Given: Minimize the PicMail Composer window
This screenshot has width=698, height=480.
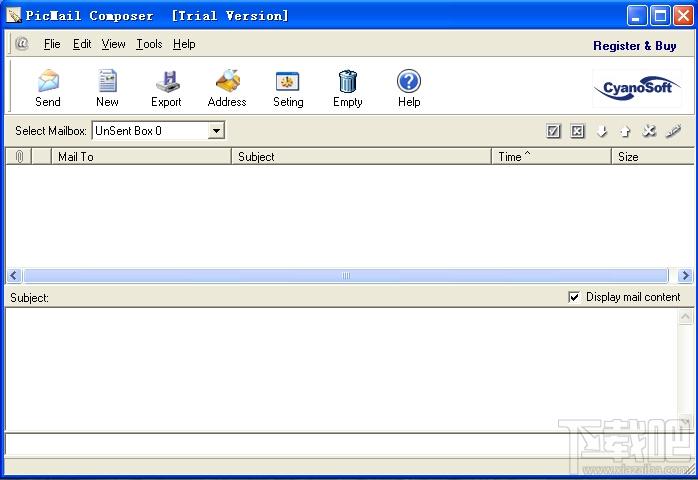Looking at the screenshot, I should point(637,16).
